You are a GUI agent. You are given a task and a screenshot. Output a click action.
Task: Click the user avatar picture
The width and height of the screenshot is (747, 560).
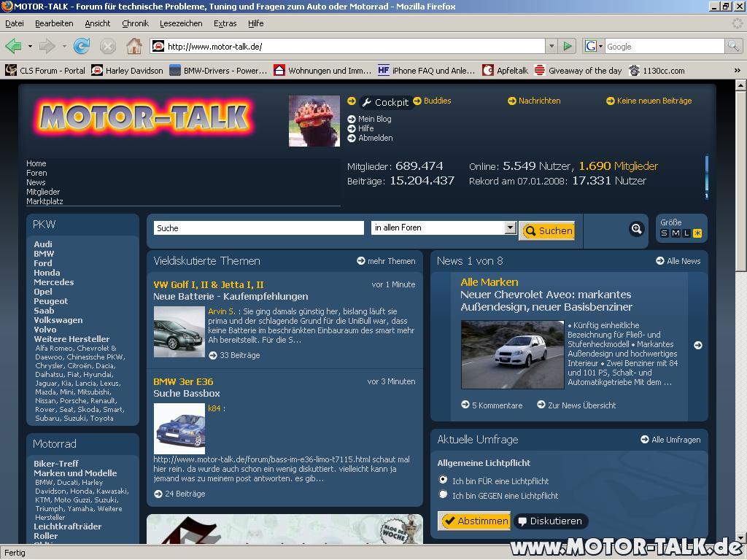coord(314,121)
